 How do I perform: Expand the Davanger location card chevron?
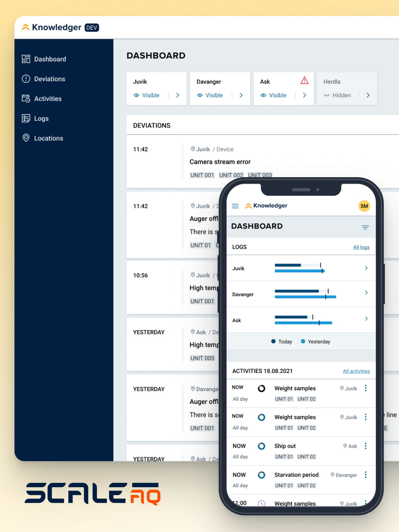[241, 95]
